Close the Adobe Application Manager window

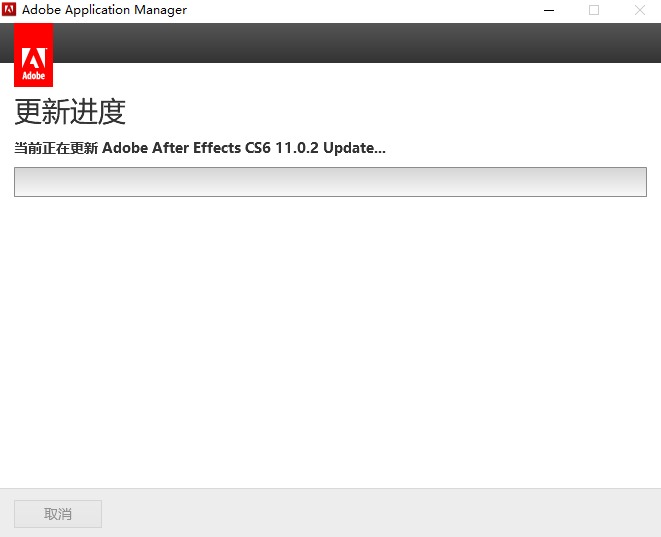pyautogui.click(x=640, y=10)
